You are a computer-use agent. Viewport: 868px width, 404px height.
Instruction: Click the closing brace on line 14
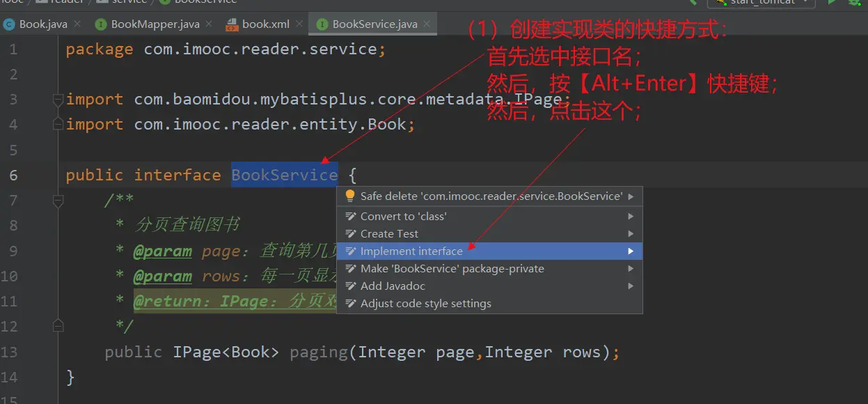point(70,377)
